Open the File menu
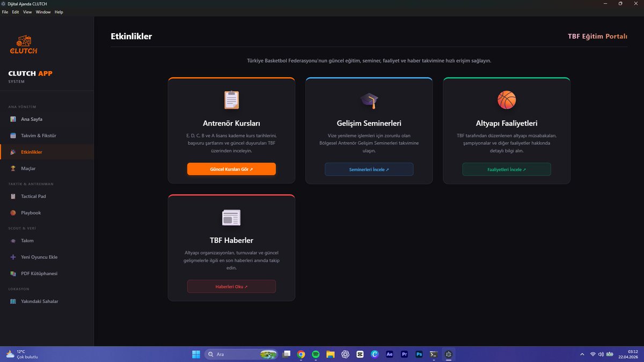 click(x=4, y=12)
